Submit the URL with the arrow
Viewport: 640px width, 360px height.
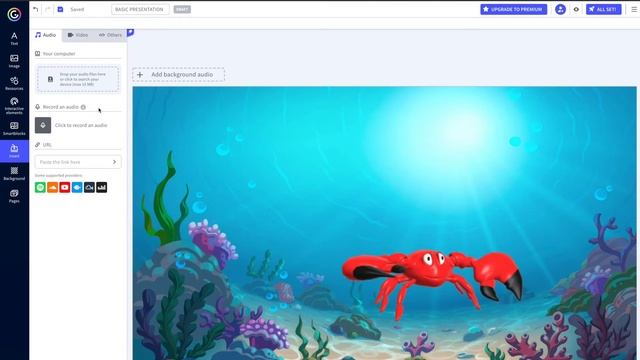coord(115,162)
